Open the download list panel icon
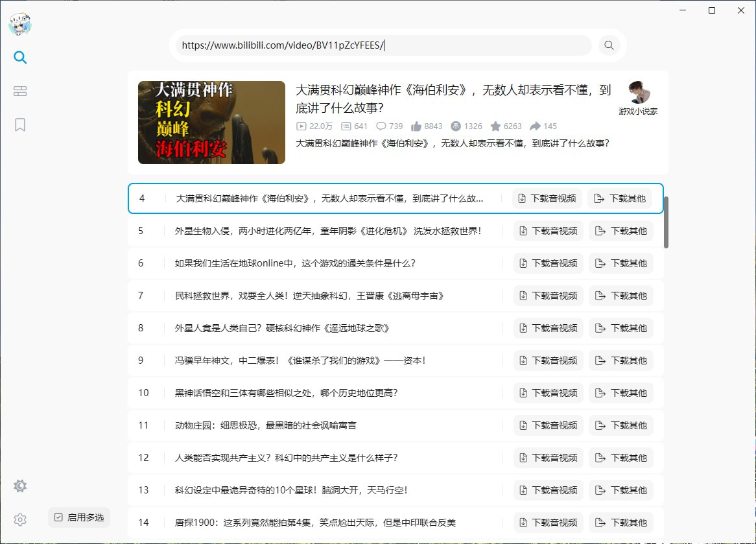756x544 pixels. pos(20,91)
